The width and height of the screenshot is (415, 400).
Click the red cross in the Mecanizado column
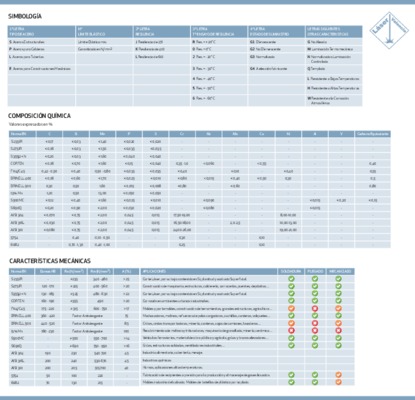pyautogui.click(x=338, y=330)
